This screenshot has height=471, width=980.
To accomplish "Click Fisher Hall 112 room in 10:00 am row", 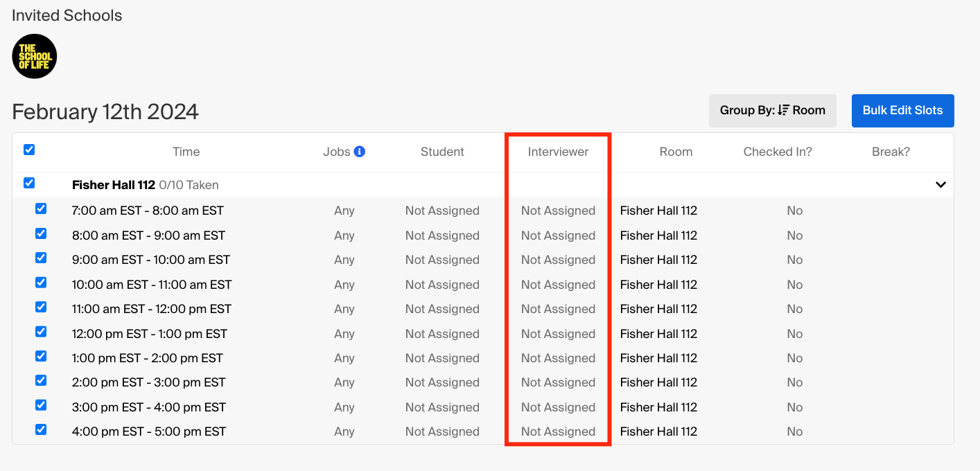I will (x=658, y=285).
